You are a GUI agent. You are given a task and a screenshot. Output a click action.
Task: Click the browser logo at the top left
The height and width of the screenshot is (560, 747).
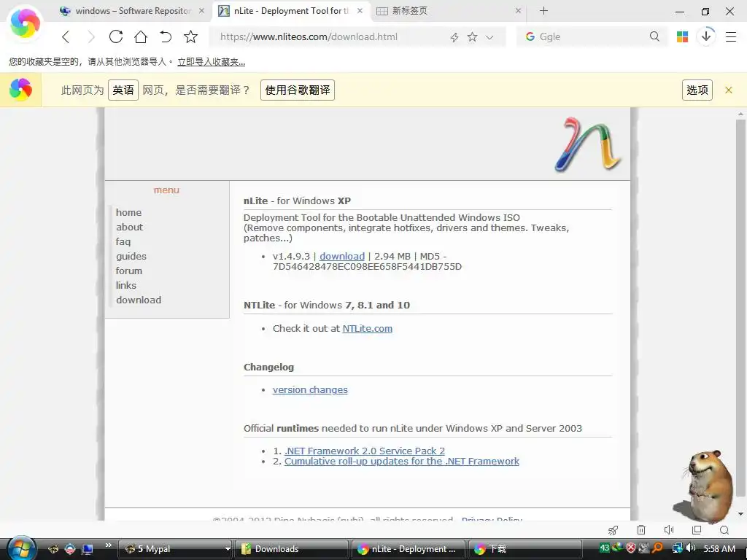pos(25,23)
